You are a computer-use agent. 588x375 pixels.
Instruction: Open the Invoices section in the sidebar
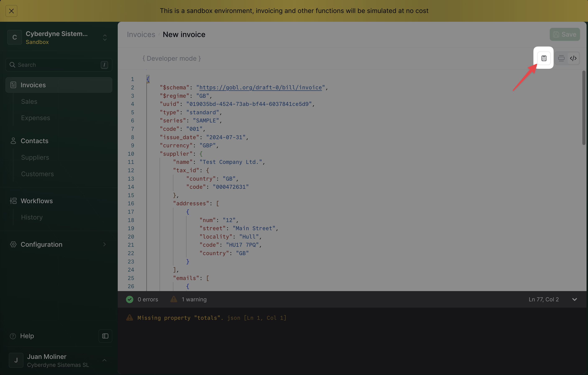[33, 85]
